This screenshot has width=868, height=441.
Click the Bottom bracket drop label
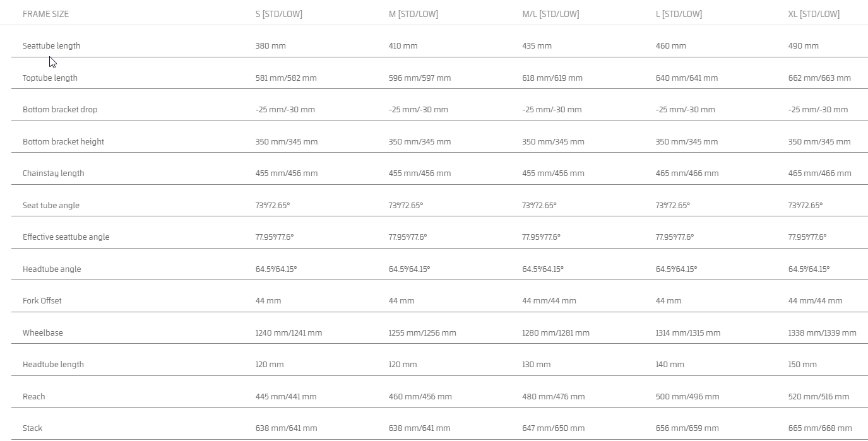tap(60, 110)
